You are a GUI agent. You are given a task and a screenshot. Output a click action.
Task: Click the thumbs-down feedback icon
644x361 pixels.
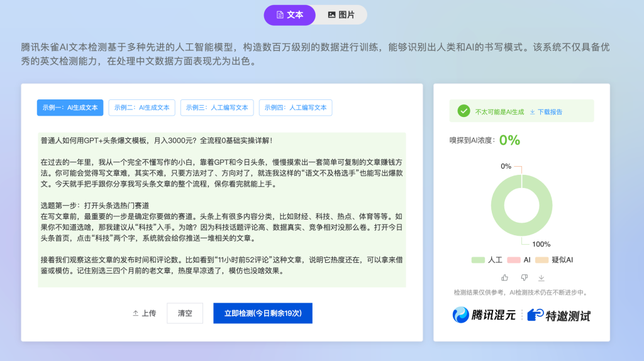[x=524, y=277]
